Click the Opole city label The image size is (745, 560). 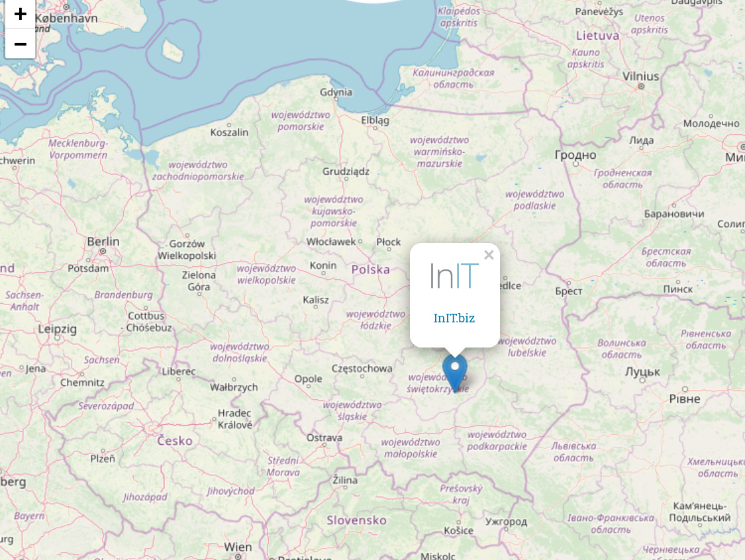(x=308, y=379)
